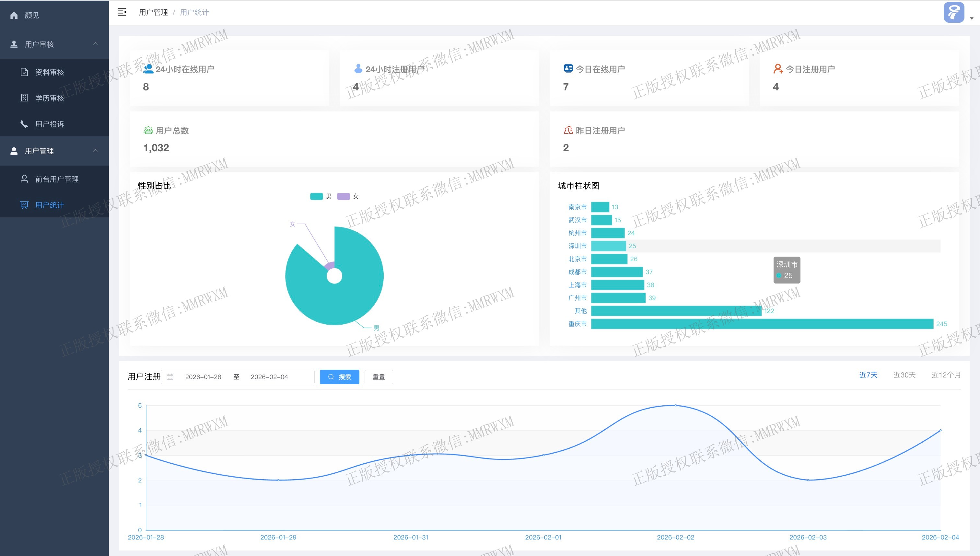Click the calendar icon in the date range

pyautogui.click(x=170, y=377)
